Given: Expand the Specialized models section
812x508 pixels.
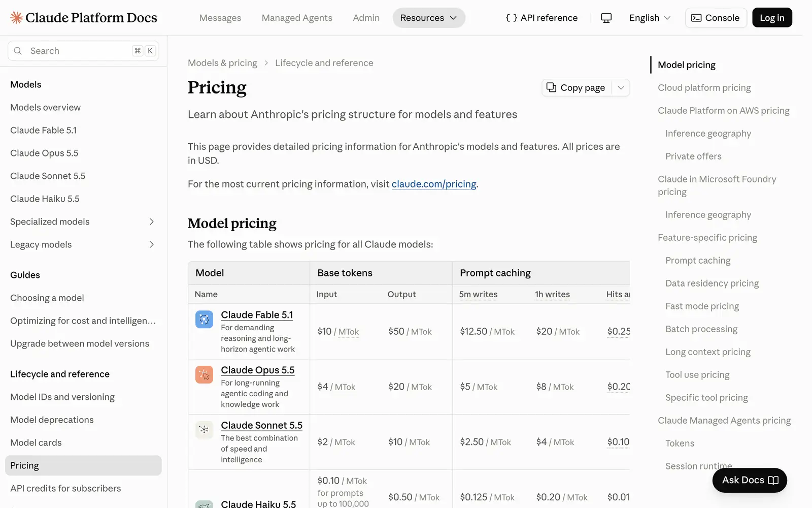Looking at the screenshot, I should pos(152,221).
